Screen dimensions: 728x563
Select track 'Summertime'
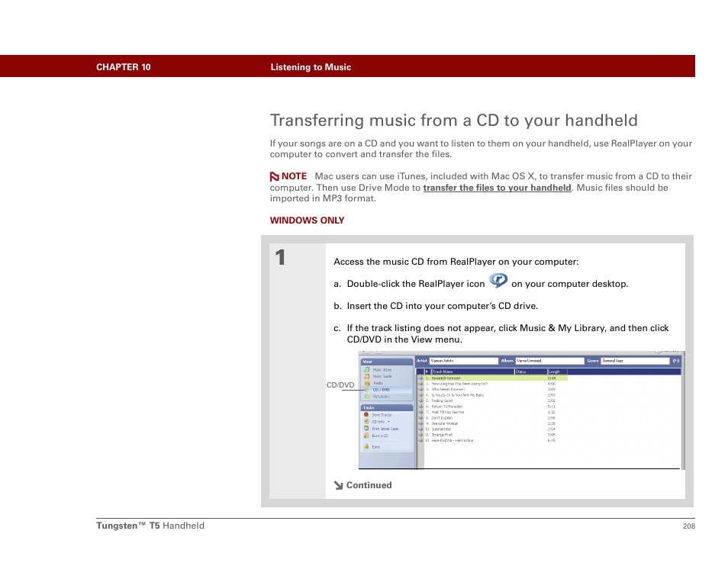(x=440, y=429)
